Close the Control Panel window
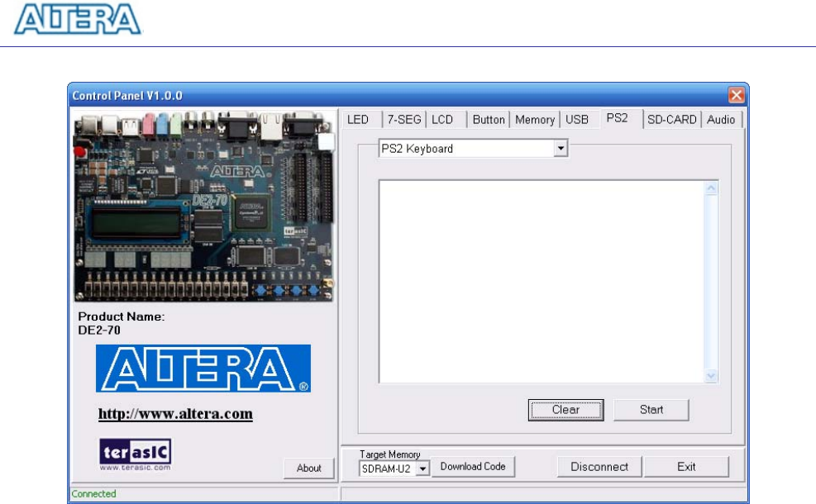 pyautogui.click(x=736, y=95)
